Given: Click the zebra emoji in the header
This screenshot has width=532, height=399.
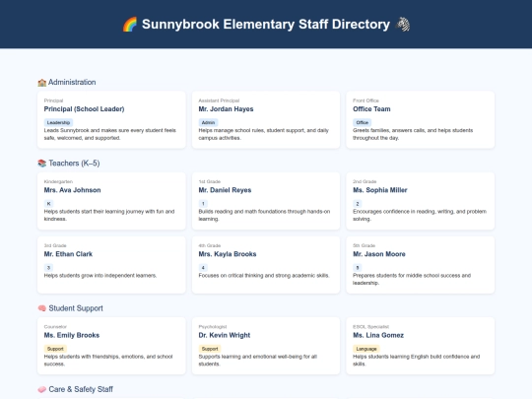Looking at the screenshot, I should (x=403, y=25).
